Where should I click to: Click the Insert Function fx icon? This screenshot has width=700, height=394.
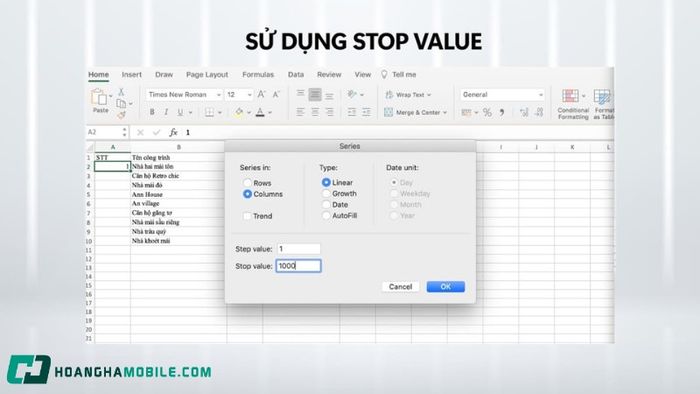173,132
